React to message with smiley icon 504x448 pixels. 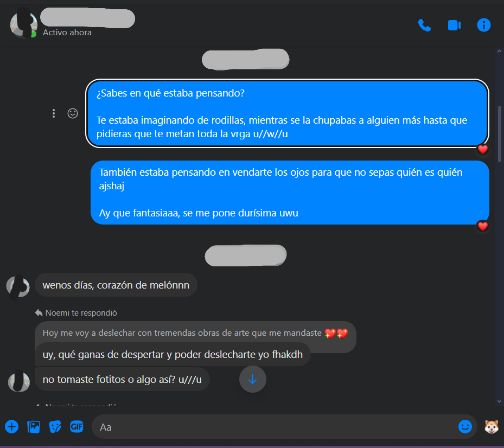click(x=73, y=113)
